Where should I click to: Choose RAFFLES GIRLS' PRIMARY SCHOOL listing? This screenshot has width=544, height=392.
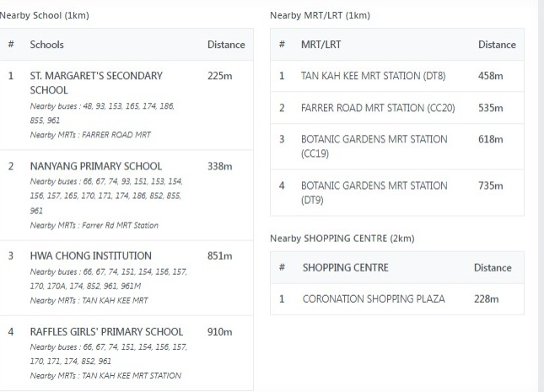(106, 332)
